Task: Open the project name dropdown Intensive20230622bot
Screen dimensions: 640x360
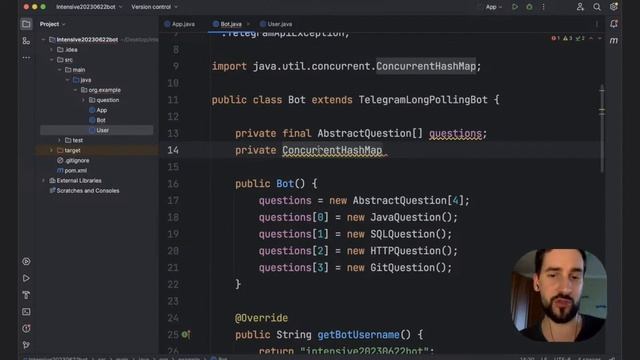Action: click(x=89, y=7)
